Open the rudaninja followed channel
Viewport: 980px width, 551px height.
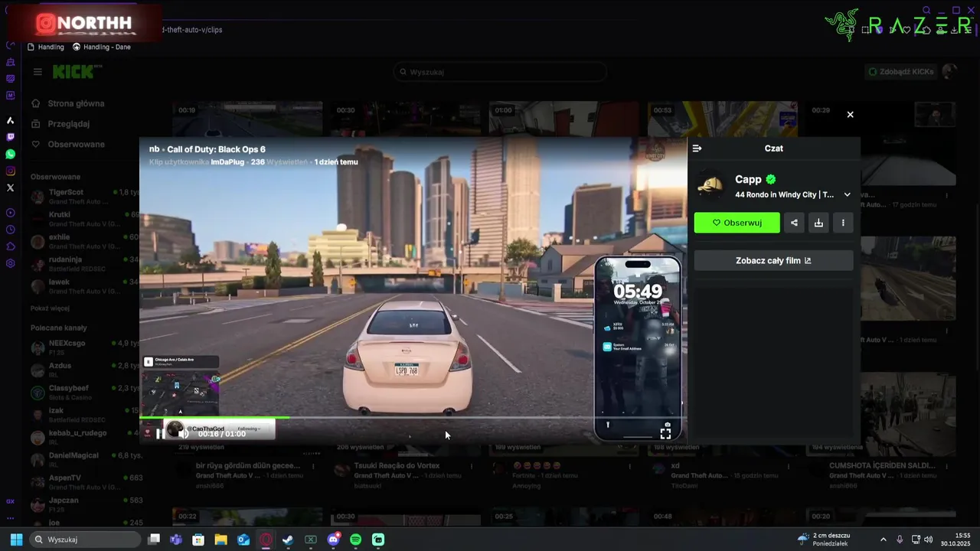84,264
